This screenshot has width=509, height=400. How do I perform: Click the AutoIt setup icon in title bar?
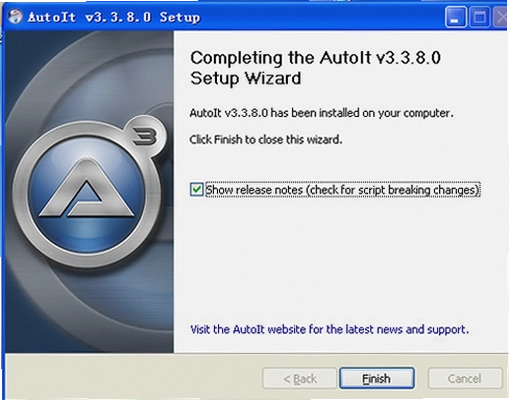tap(15, 16)
